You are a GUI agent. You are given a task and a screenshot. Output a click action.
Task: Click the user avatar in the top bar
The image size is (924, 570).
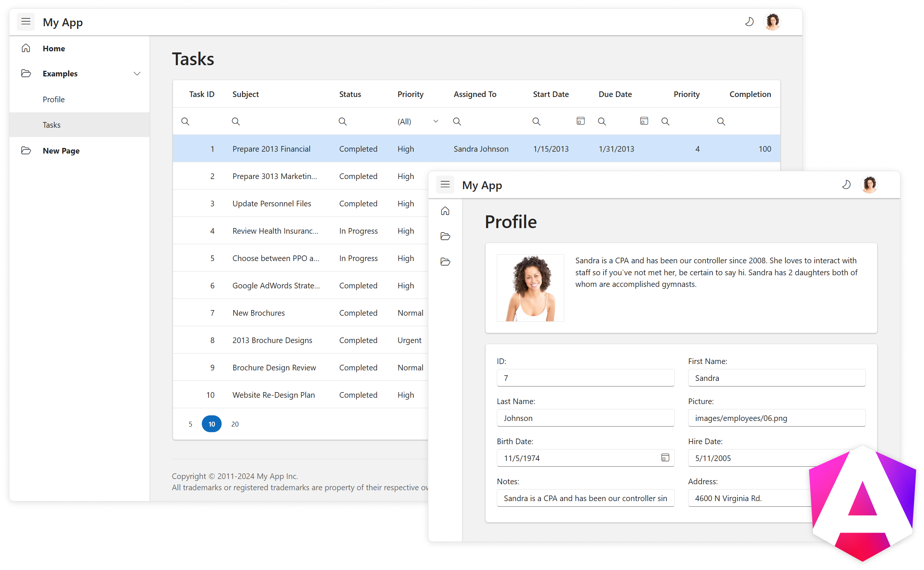pos(772,21)
